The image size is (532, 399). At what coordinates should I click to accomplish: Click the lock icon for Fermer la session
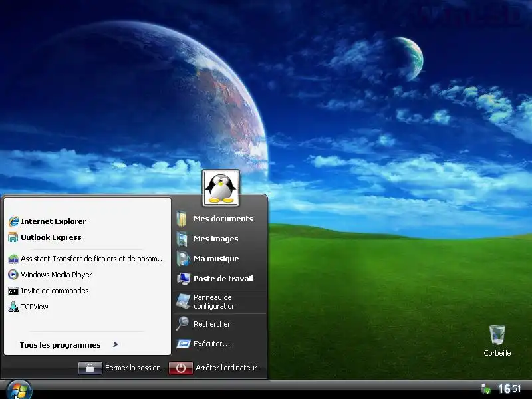click(x=90, y=368)
